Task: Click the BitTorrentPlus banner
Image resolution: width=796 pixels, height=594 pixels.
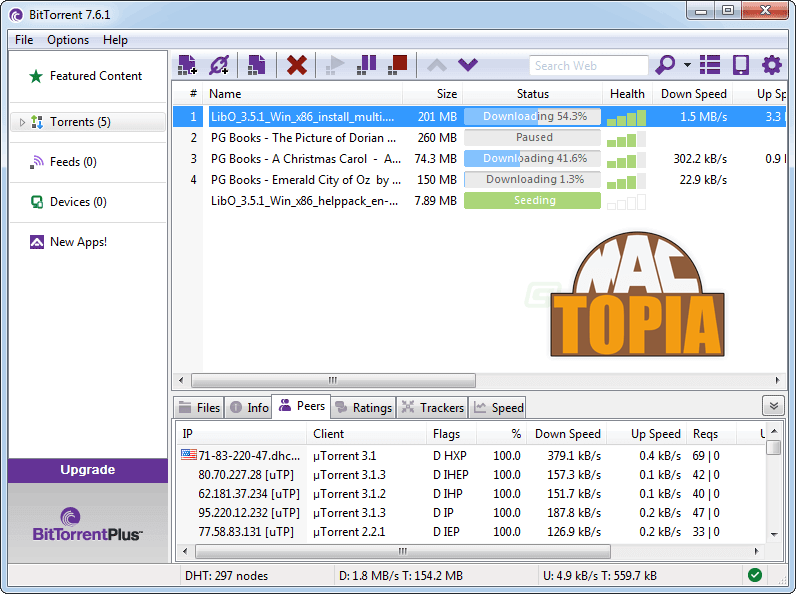Action: click(88, 523)
